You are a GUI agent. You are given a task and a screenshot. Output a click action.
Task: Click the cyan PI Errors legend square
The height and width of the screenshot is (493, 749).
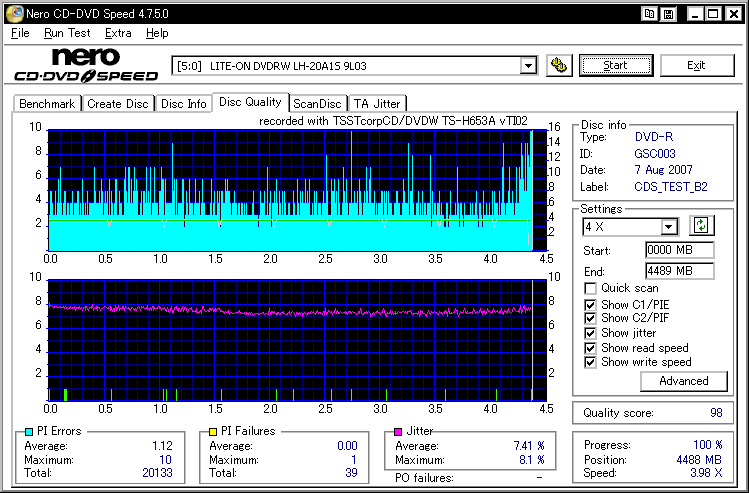[27, 431]
